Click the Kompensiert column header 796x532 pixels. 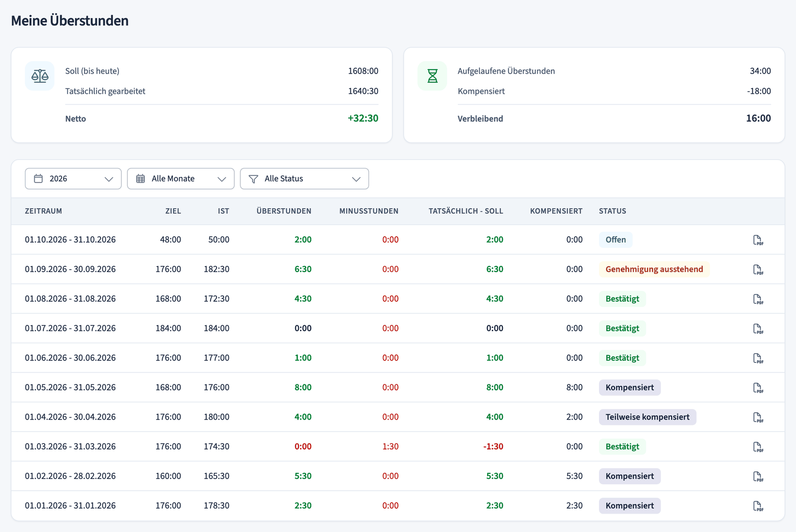pos(556,211)
